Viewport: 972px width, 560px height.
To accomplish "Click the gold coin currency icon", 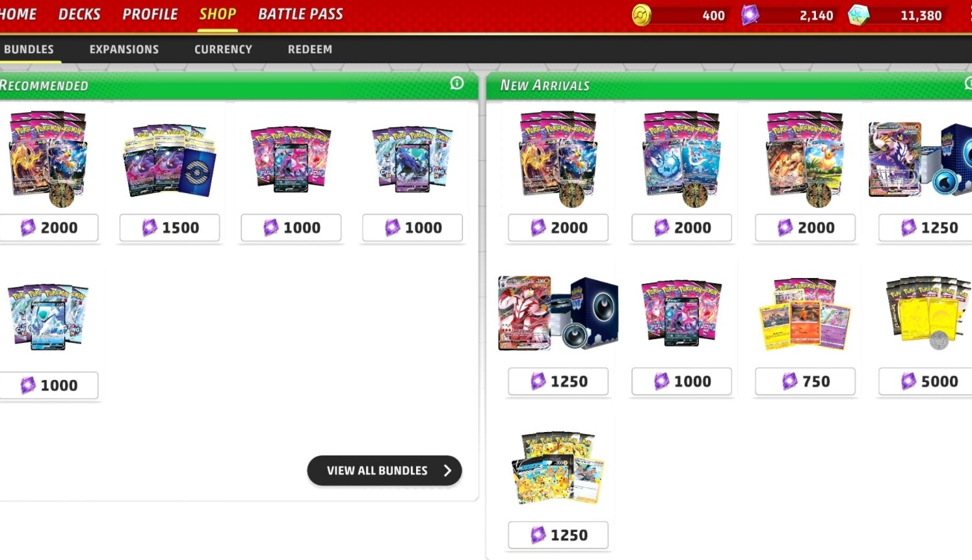I will pyautogui.click(x=642, y=15).
